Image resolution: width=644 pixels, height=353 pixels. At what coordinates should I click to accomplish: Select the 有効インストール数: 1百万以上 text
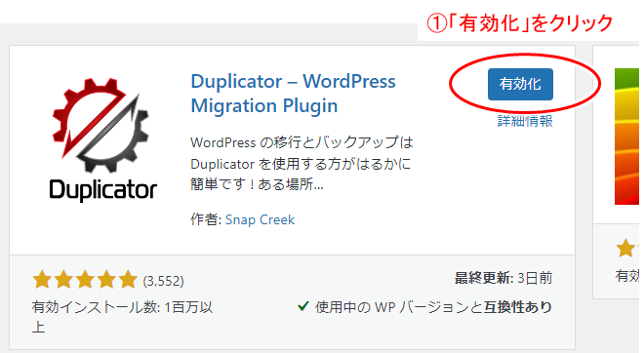tap(122, 317)
